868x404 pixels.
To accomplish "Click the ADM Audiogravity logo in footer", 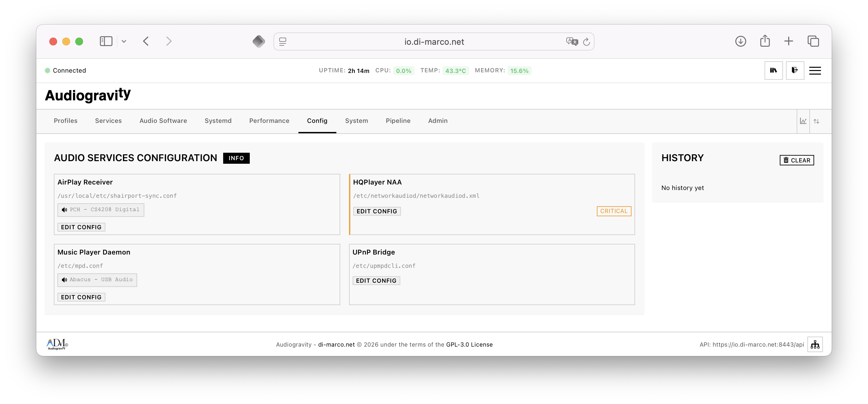I will [55, 344].
